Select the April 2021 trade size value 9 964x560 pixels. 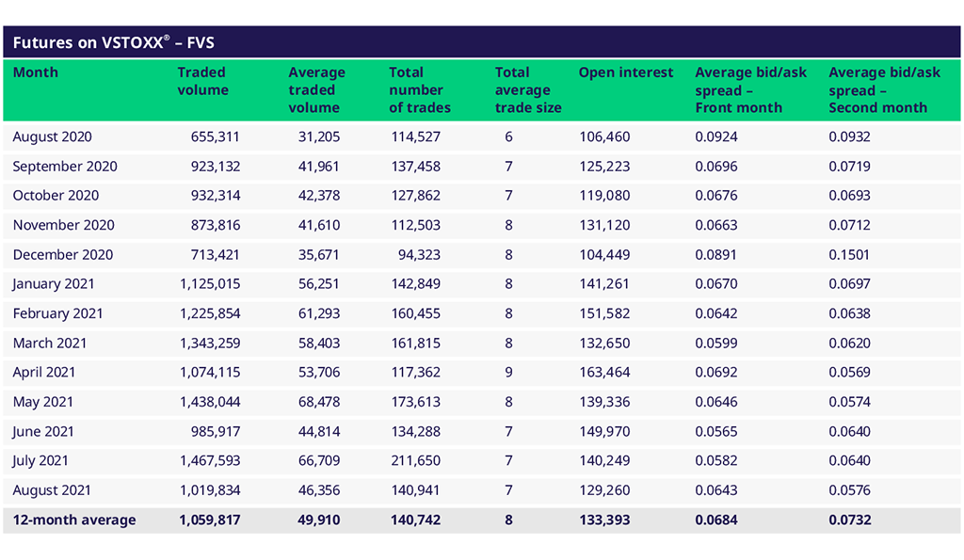point(509,373)
